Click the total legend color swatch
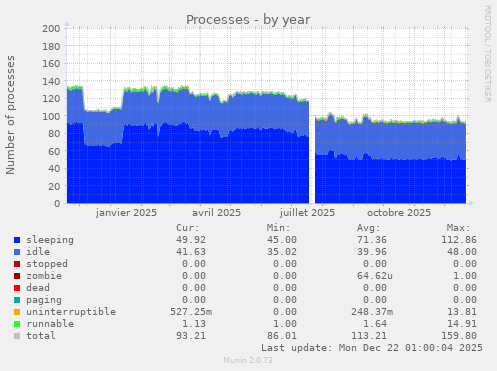Image resolution: width=497 pixels, height=371 pixels. click(x=17, y=336)
